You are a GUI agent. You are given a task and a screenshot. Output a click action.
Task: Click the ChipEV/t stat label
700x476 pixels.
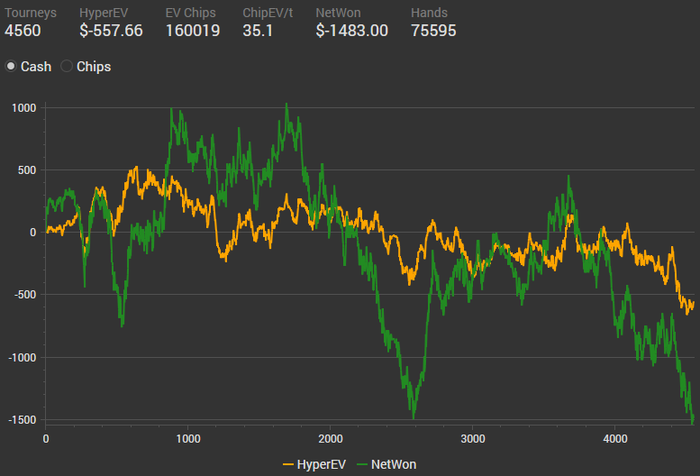pos(268,13)
